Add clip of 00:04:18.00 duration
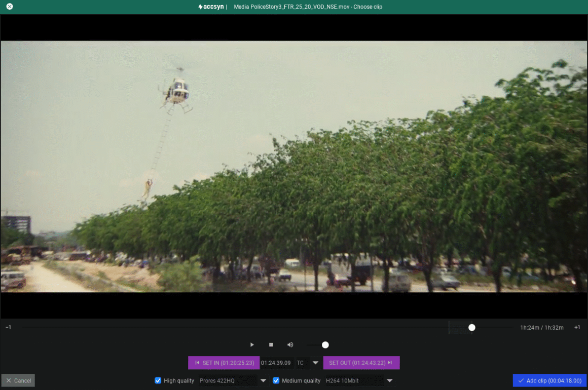Viewport: 588px width, 390px height. (x=549, y=381)
